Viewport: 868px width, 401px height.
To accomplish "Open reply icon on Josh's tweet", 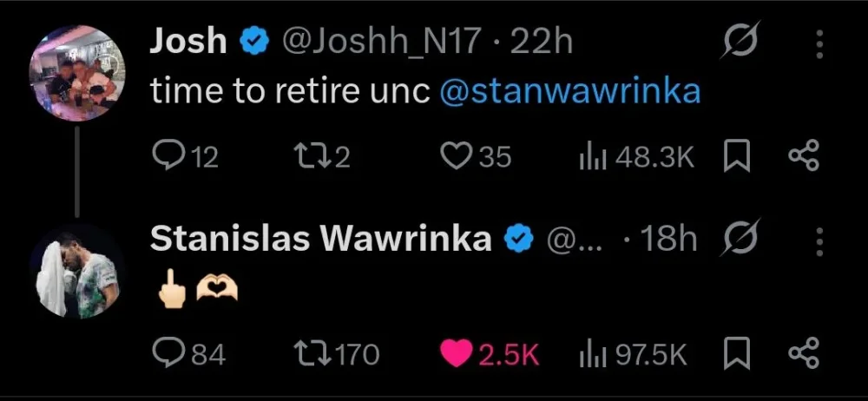I will (x=166, y=157).
